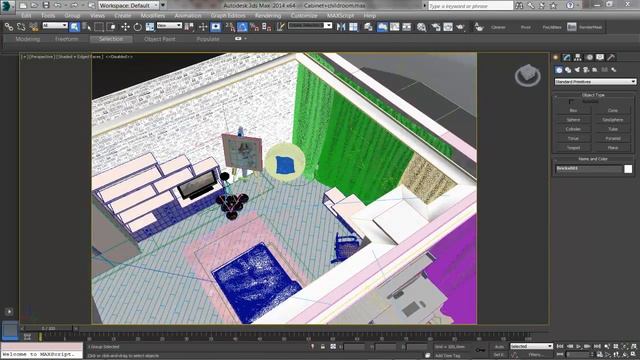Open the Material Editor
Viewport: 640px width, 360px height.
tap(421, 27)
